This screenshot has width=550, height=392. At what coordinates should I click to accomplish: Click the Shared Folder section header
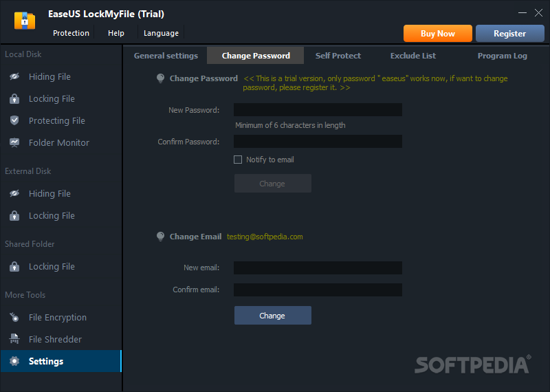point(30,244)
